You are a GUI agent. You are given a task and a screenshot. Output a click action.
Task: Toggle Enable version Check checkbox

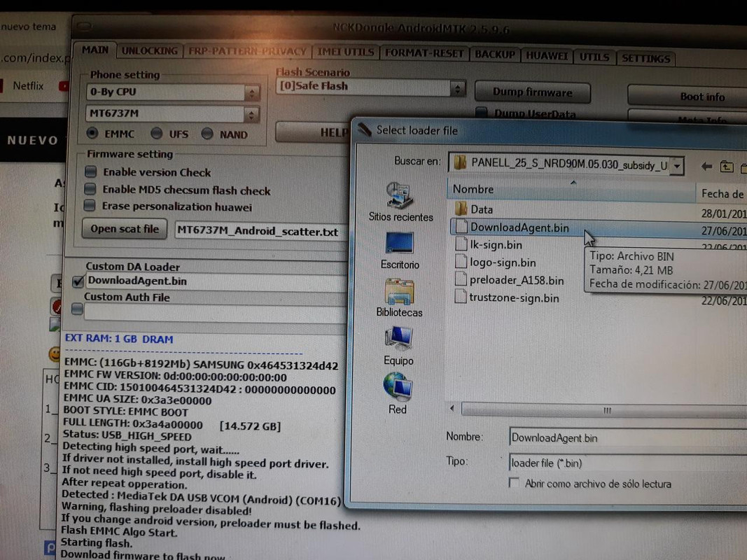[x=90, y=171]
